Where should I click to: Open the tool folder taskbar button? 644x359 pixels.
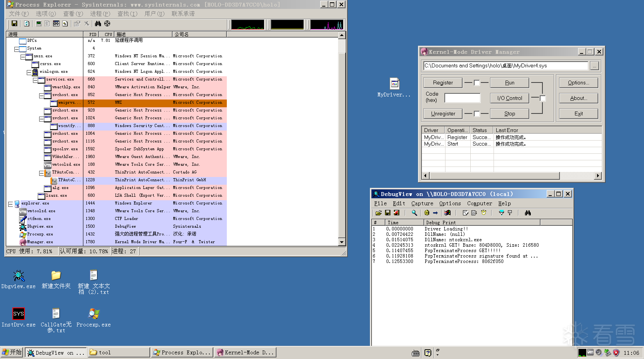[x=119, y=352]
